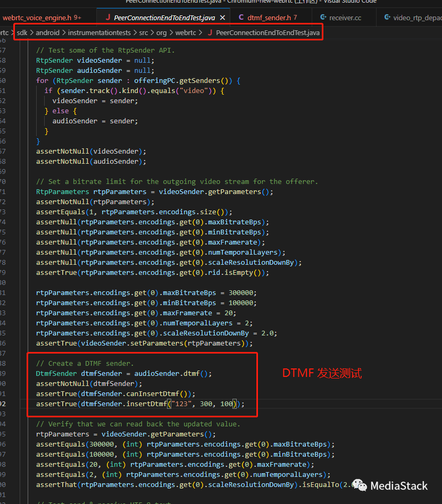Image resolution: width=442 pixels, height=504 pixels.
Task: Click the C file icon on dtmf_sender.h tab
Action: 241,18
